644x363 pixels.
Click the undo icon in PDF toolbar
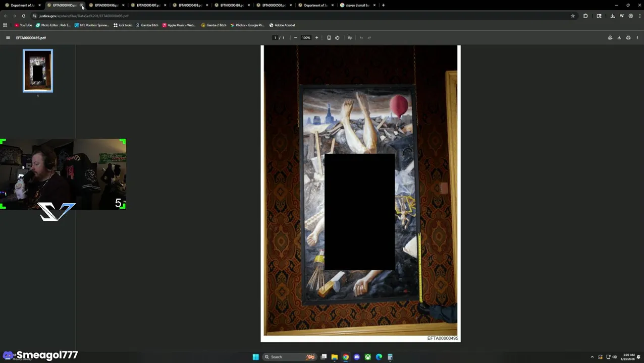coord(361,38)
